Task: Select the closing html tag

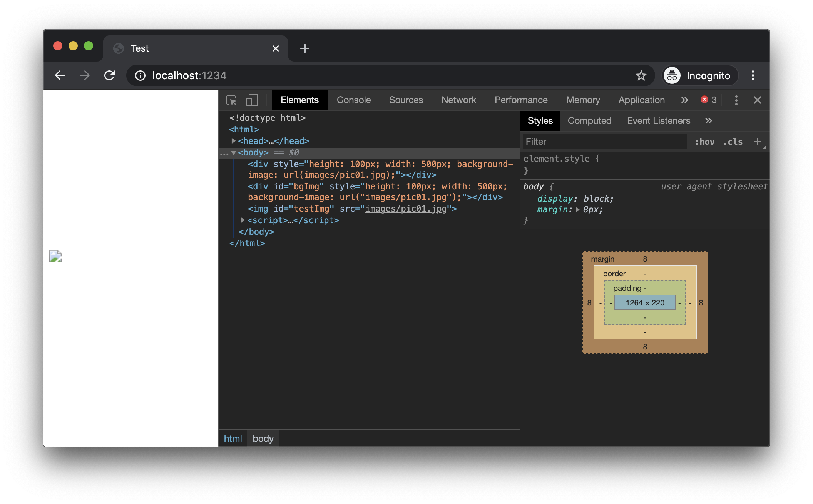Action: (x=247, y=244)
